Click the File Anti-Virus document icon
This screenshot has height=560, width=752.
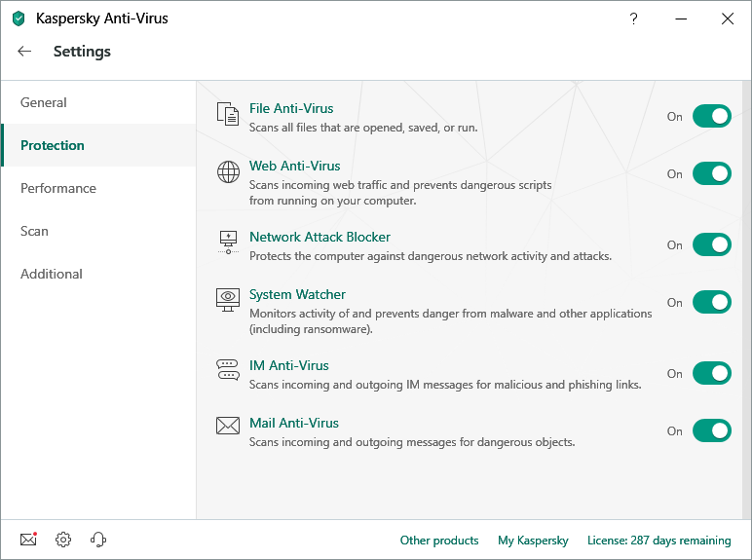pos(227,114)
